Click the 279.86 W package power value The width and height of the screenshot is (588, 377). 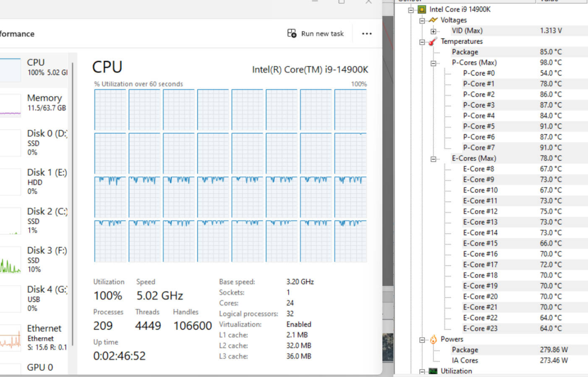click(x=554, y=350)
